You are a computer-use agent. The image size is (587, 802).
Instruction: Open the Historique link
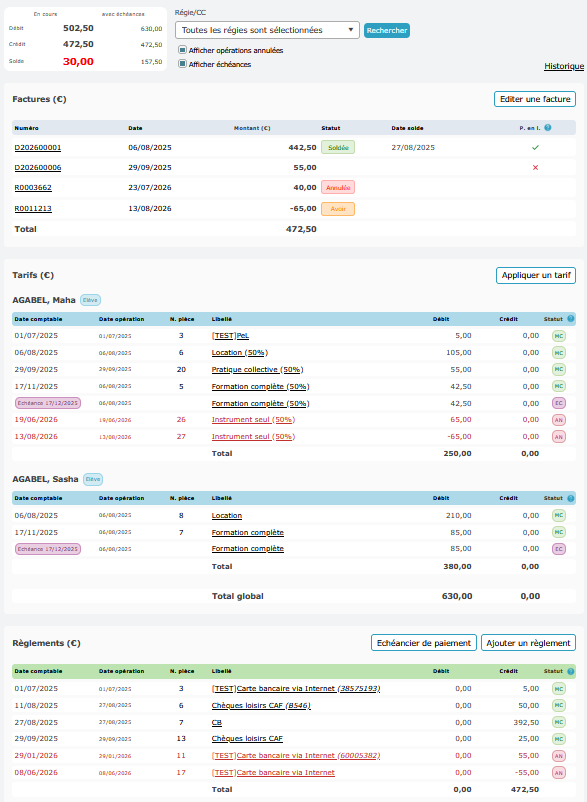tap(563, 66)
